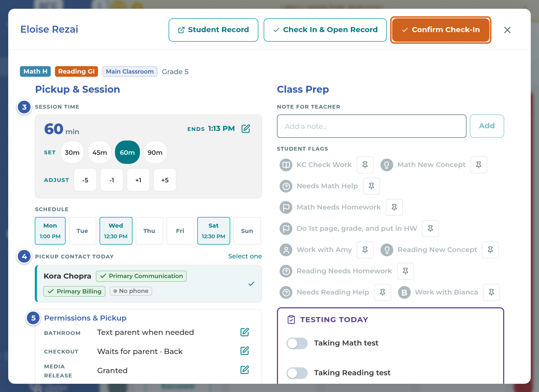The height and width of the screenshot is (392, 539).
Task: Close the check-in dialog
Action: pyautogui.click(x=507, y=30)
